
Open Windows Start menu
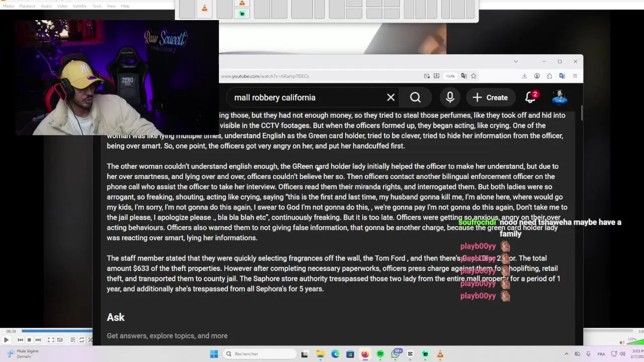coord(214,354)
